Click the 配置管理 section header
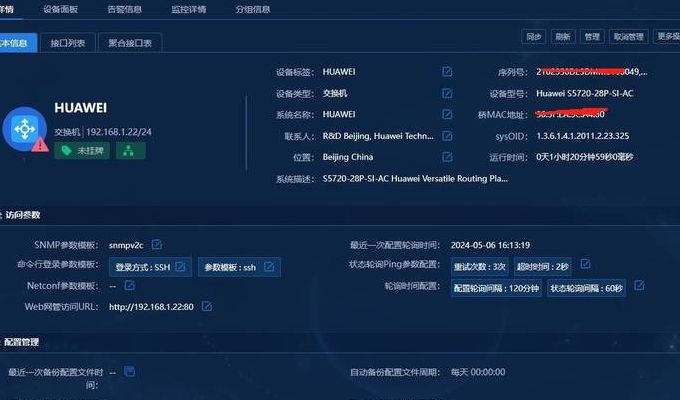 (22, 342)
